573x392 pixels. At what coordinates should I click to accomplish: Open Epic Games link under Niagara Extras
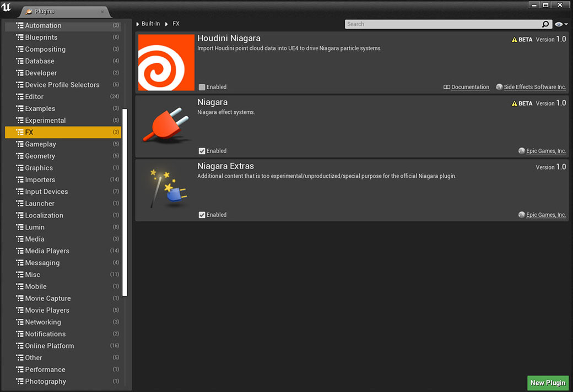(546, 215)
